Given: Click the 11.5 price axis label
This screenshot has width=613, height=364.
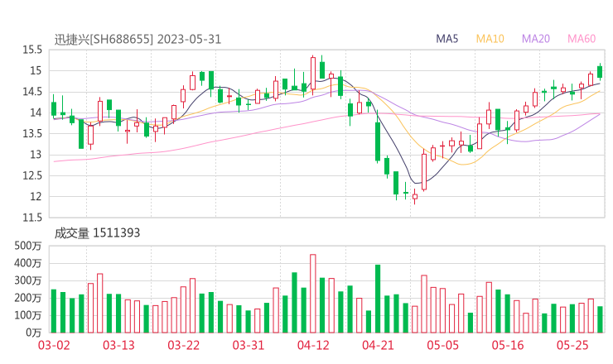Looking at the screenshot, I should coord(32,218).
